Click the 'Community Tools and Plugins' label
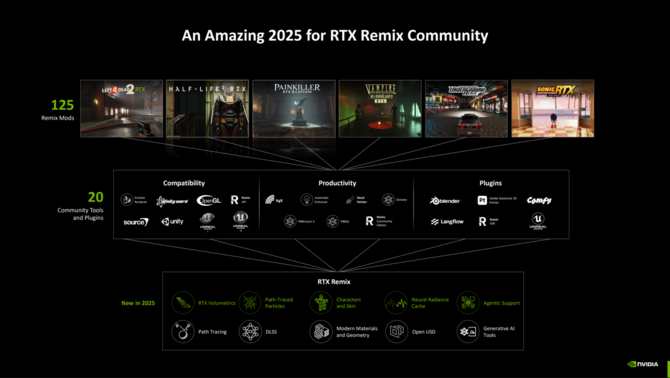 (x=81, y=214)
